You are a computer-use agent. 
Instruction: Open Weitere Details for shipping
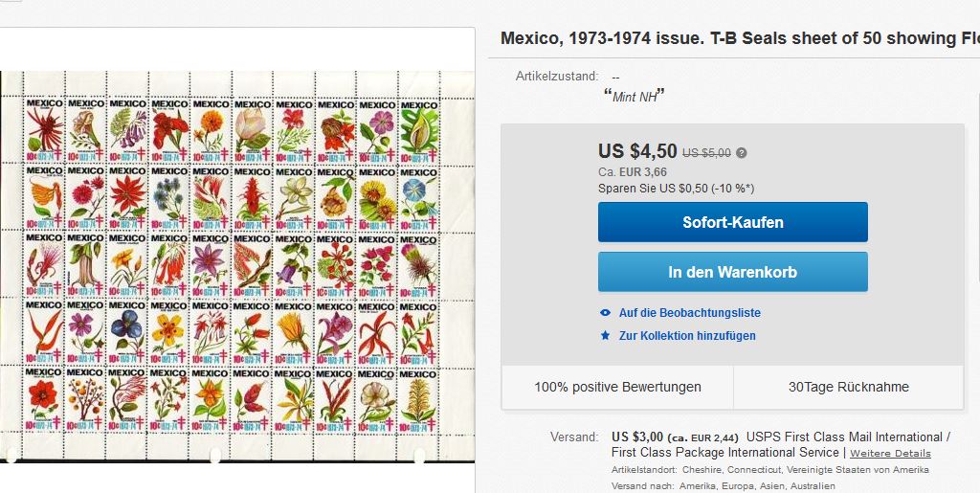[x=890, y=453]
